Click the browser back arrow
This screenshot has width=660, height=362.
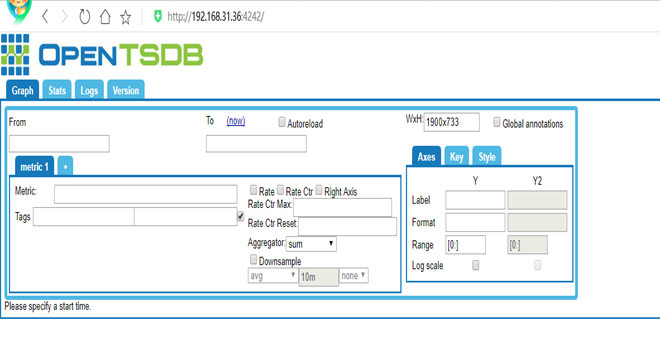click(x=45, y=17)
